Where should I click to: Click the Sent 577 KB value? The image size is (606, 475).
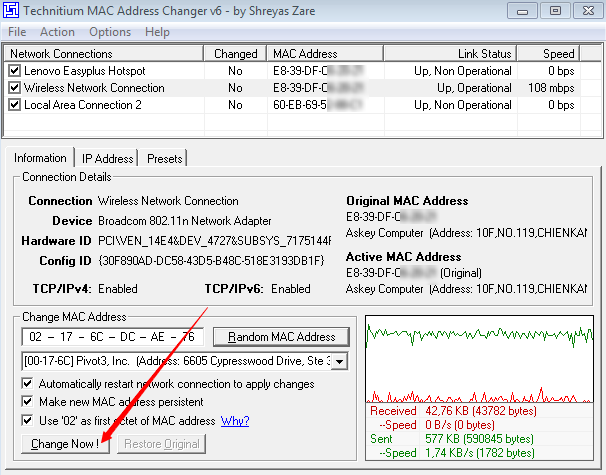(x=479, y=439)
